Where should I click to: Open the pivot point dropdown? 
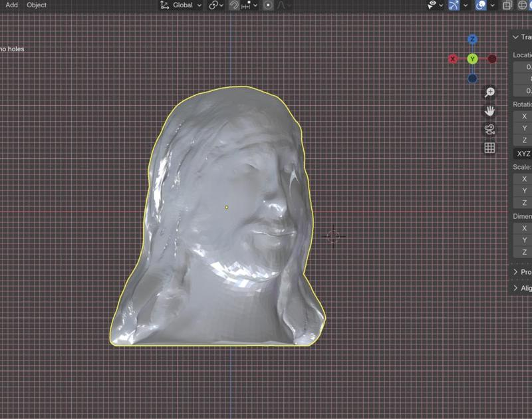[x=216, y=5]
